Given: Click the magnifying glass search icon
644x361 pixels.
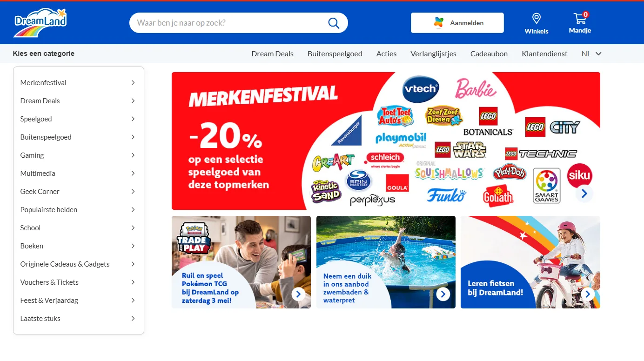Looking at the screenshot, I should pos(334,23).
